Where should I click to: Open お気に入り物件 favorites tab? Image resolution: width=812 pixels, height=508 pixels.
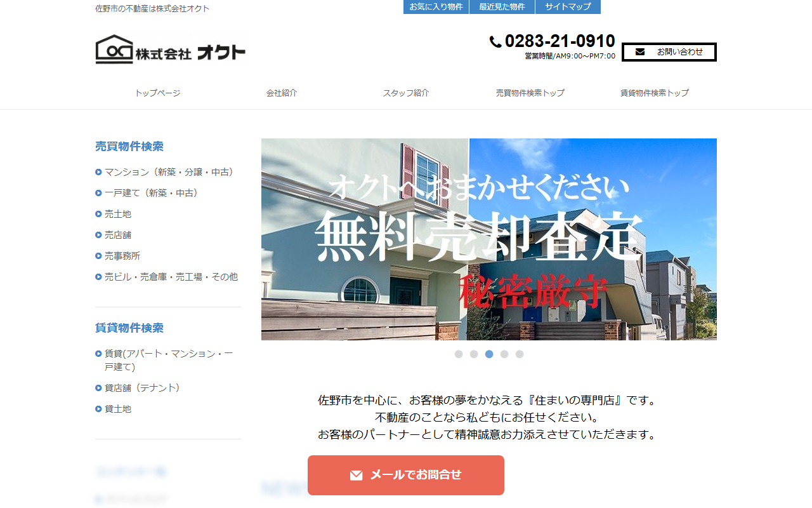[436, 7]
